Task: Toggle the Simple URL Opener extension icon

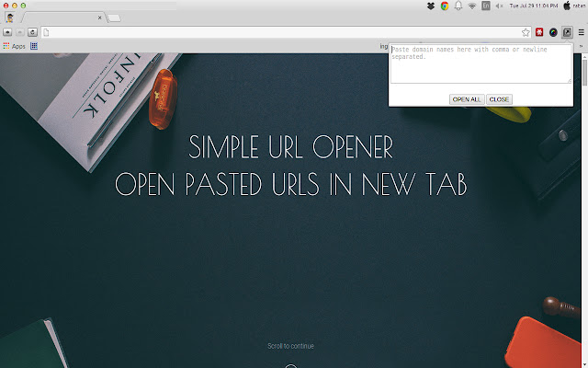Action: click(567, 32)
